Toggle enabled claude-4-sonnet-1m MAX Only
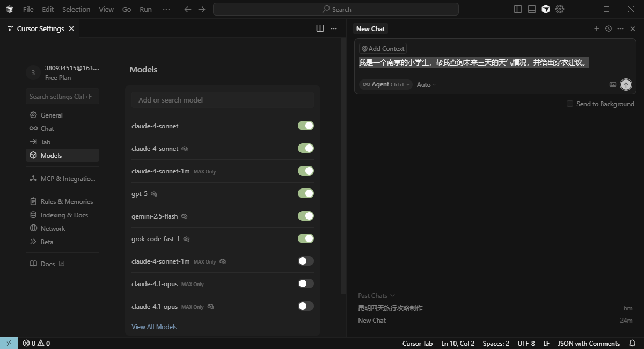The width and height of the screenshot is (644, 349). click(x=306, y=171)
